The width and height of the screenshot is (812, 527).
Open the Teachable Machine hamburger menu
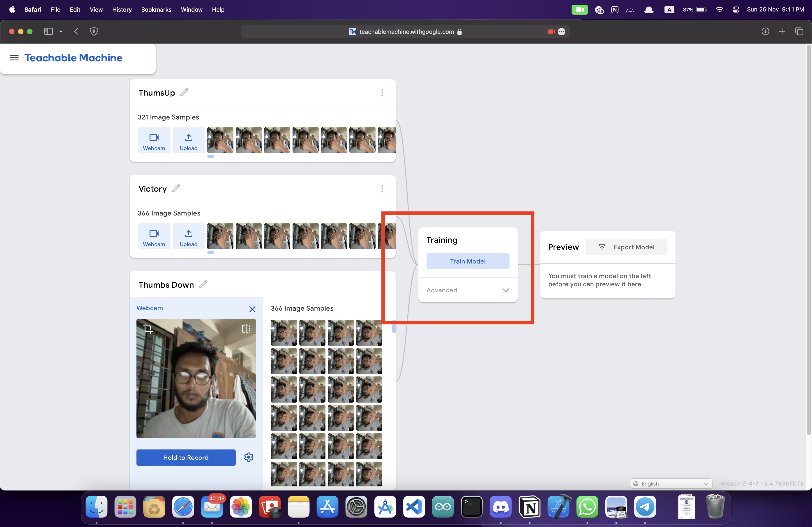coord(14,58)
